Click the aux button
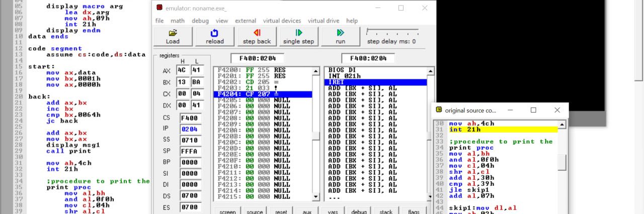Screen dimensions: 644x214 [x=307, y=210]
